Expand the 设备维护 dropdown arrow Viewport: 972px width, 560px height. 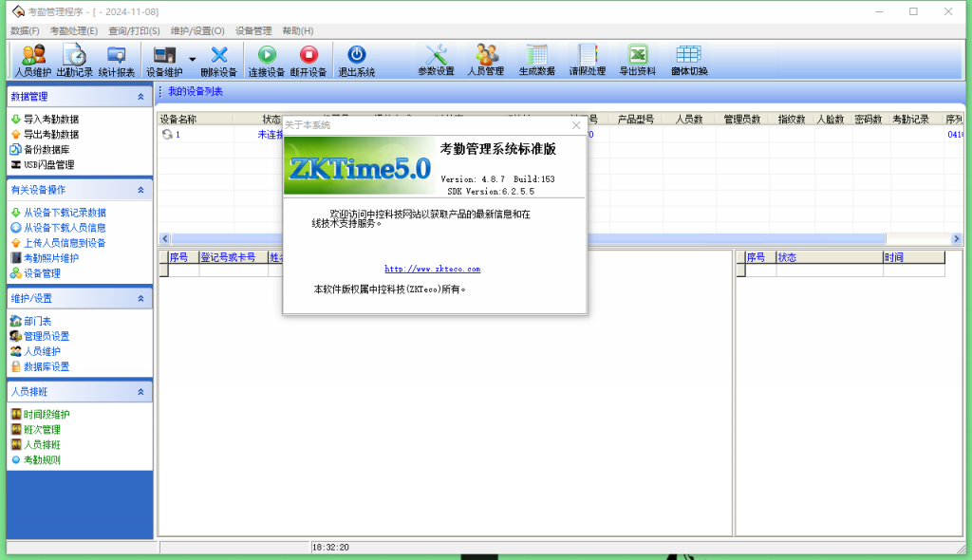coord(193,60)
